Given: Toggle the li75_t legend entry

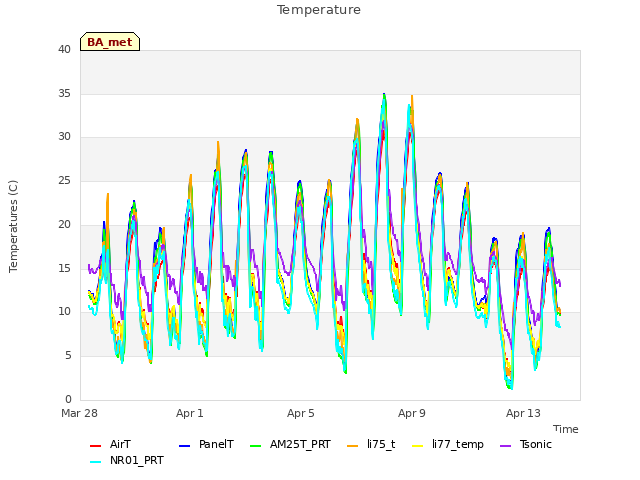Looking at the screenshot, I should [x=371, y=444].
